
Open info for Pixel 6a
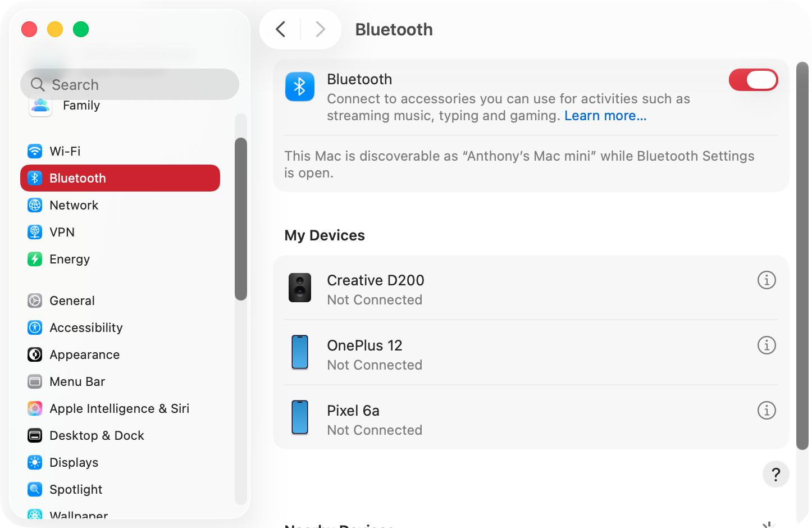[x=767, y=410]
